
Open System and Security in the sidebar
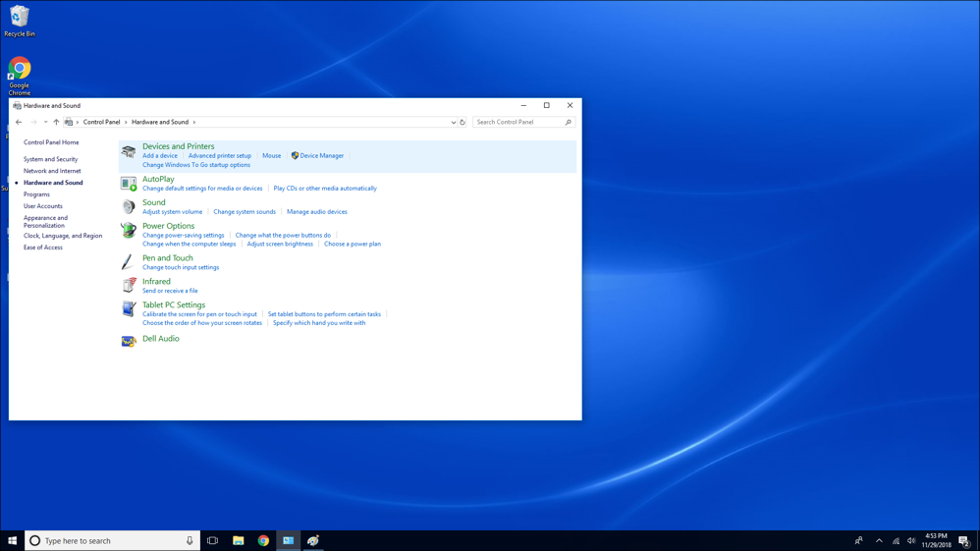pos(51,159)
